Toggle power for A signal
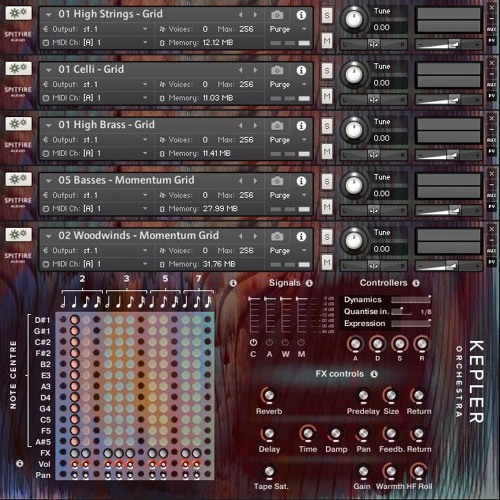The image size is (500, 500). (269, 342)
